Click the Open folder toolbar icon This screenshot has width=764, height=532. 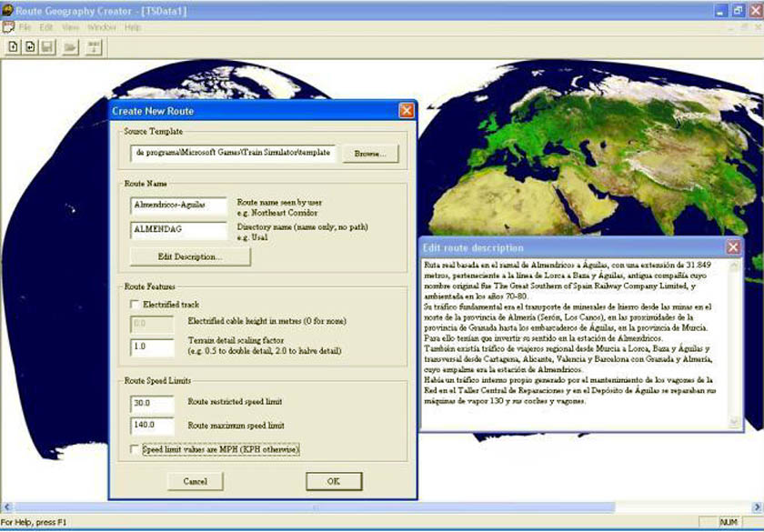pos(70,46)
